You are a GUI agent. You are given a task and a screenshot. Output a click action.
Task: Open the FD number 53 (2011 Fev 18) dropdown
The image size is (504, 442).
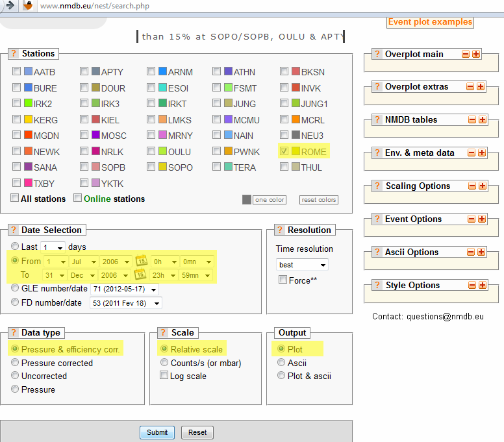pyautogui.click(x=126, y=303)
